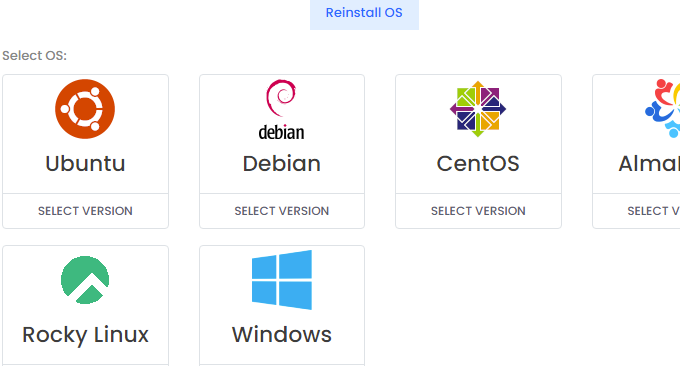Select the Rocky Linux name label
The height and width of the screenshot is (366, 680).
point(85,335)
